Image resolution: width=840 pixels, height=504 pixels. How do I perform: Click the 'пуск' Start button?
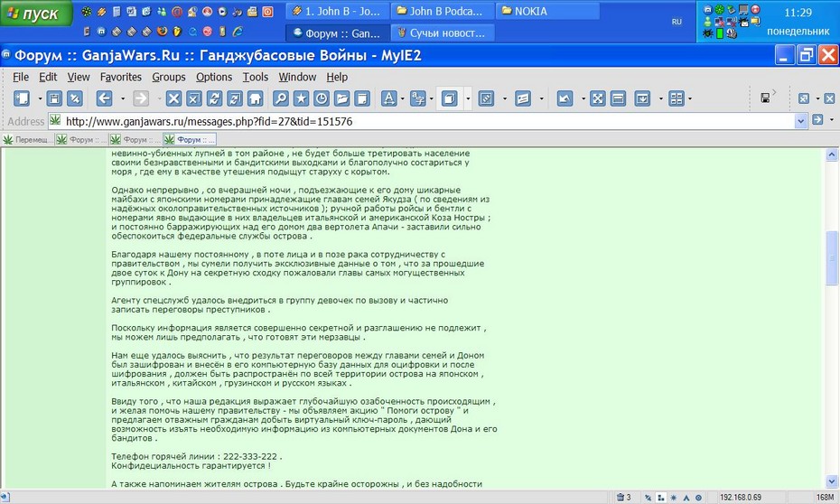(35, 14)
